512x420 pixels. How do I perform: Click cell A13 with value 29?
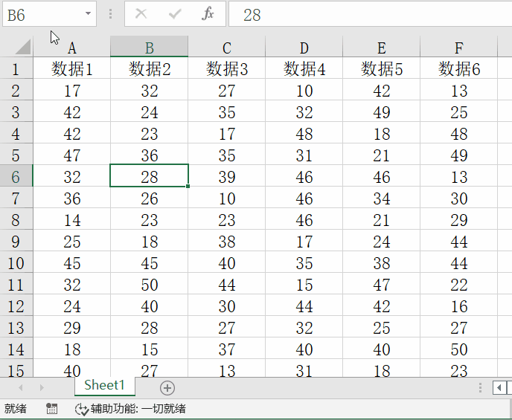72,326
